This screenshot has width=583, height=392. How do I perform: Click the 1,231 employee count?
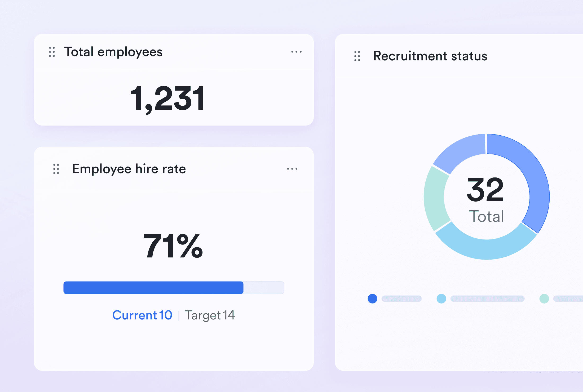click(x=167, y=99)
